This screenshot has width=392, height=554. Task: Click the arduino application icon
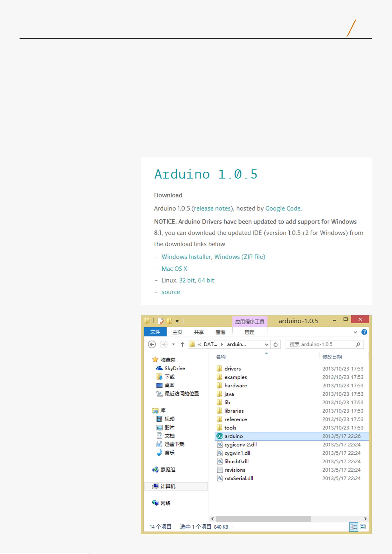(219, 436)
